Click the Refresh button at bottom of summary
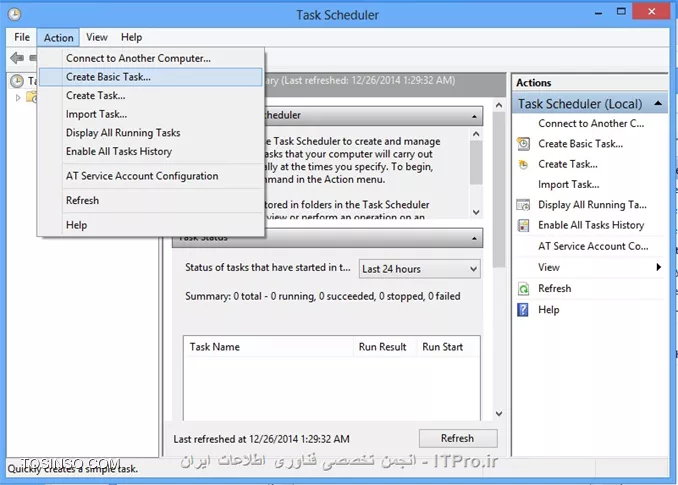This screenshot has width=678, height=485. coord(457,438)
